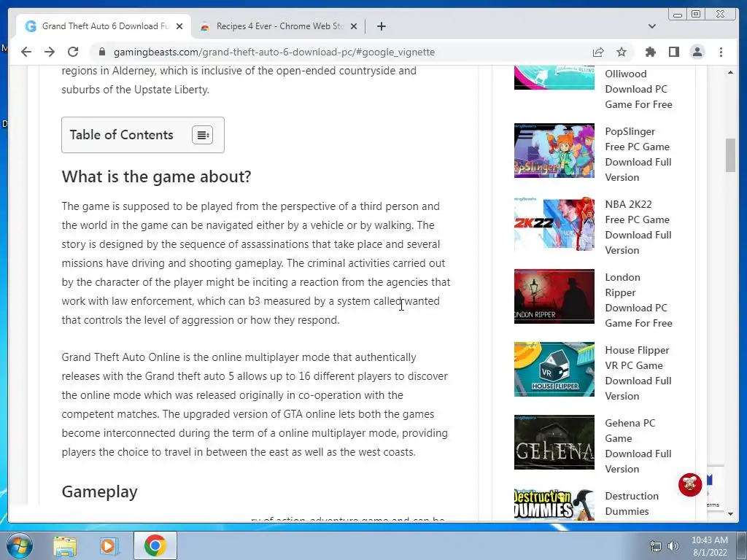Select the Grand Theft Auto 6 Download tab
This screenshot has width=747, height=560.
click(x=104, y=26)
